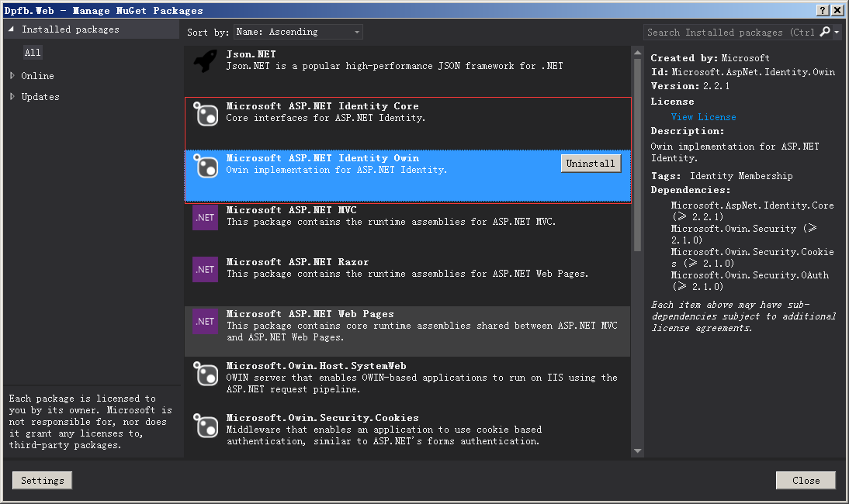Click the Tags: Identity Membership text

[721, 176]
